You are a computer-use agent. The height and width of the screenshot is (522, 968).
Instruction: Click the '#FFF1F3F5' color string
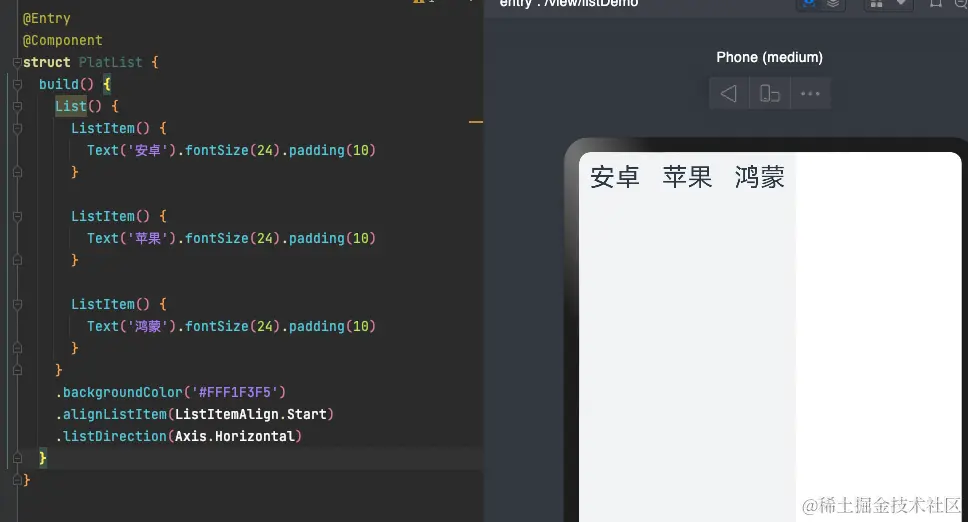pos(235,392)
